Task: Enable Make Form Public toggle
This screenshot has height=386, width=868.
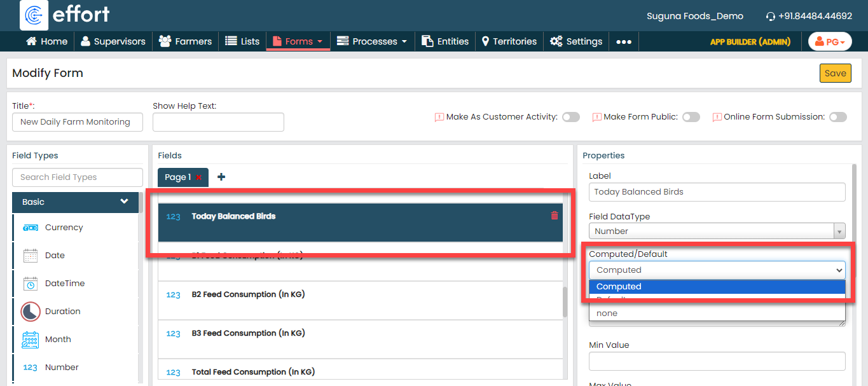Action: (691, 117)
